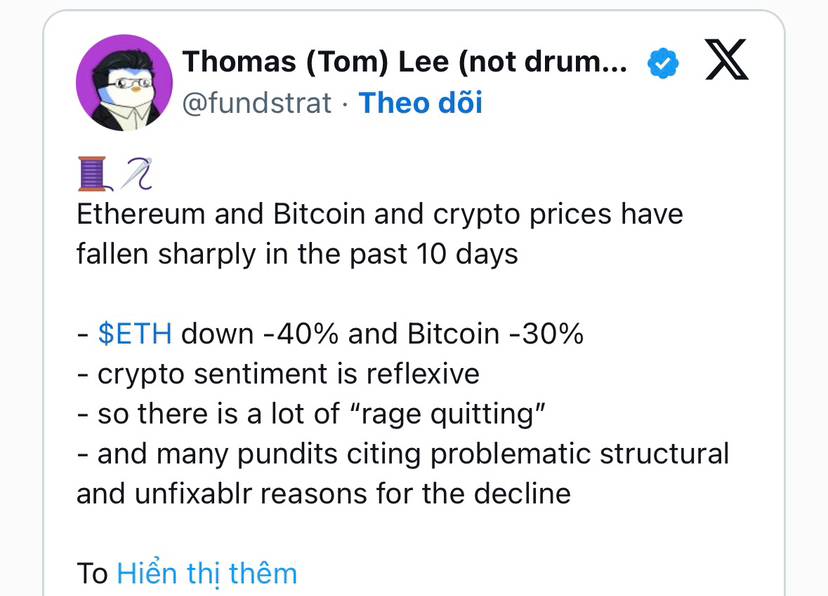The image size is (828, 596).
Task: Expand the tweet with Hiển thị thêm
Action: (207, 573)
